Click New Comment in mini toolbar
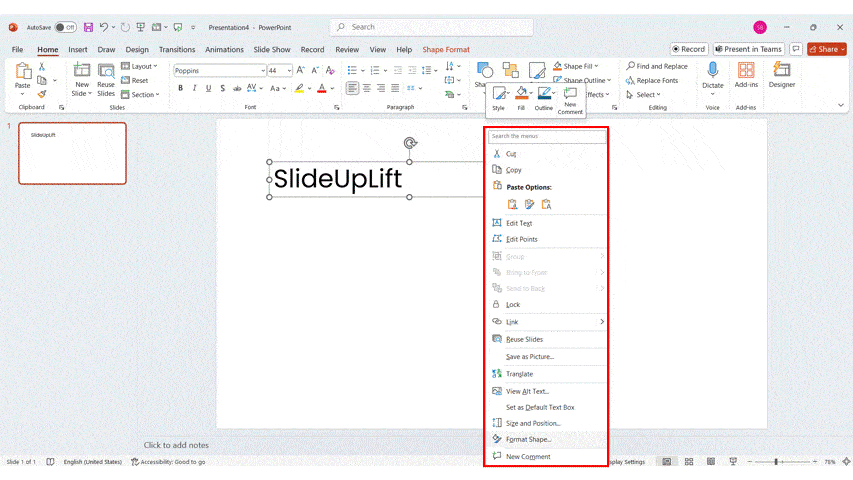This screenshot has width=853, height=480. [x=570, y=101]
